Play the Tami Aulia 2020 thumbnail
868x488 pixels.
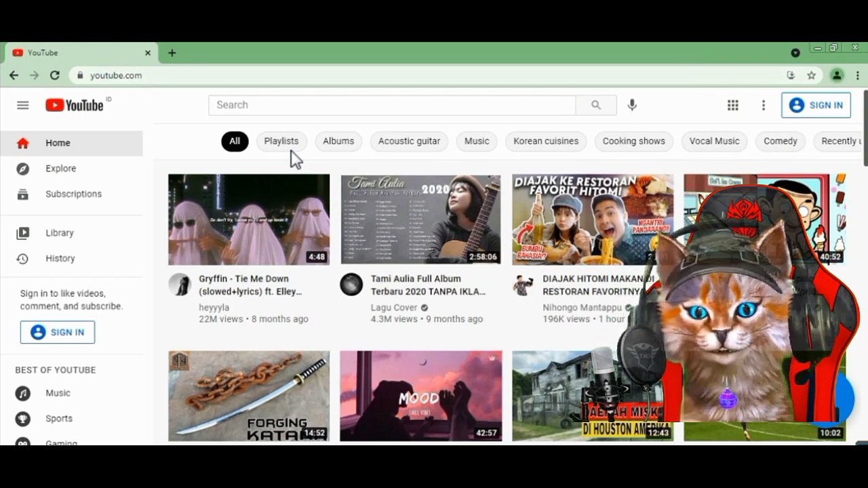[420, 220]
